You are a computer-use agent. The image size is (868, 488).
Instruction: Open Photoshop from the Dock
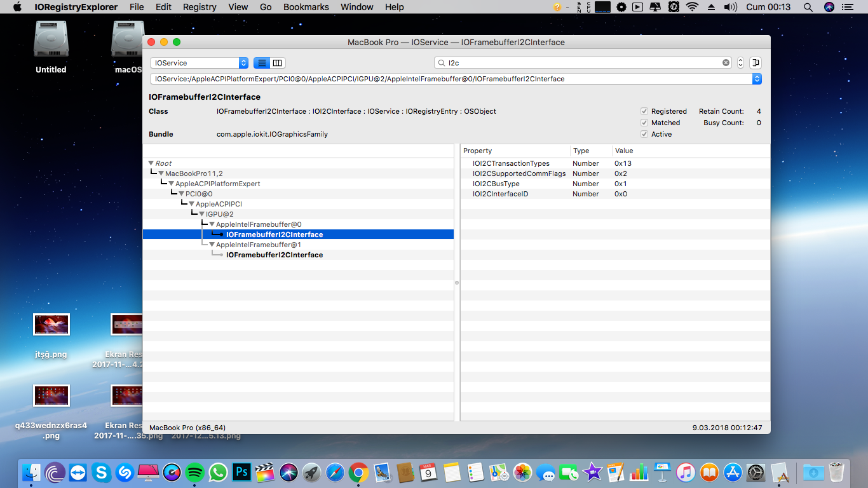241,473
